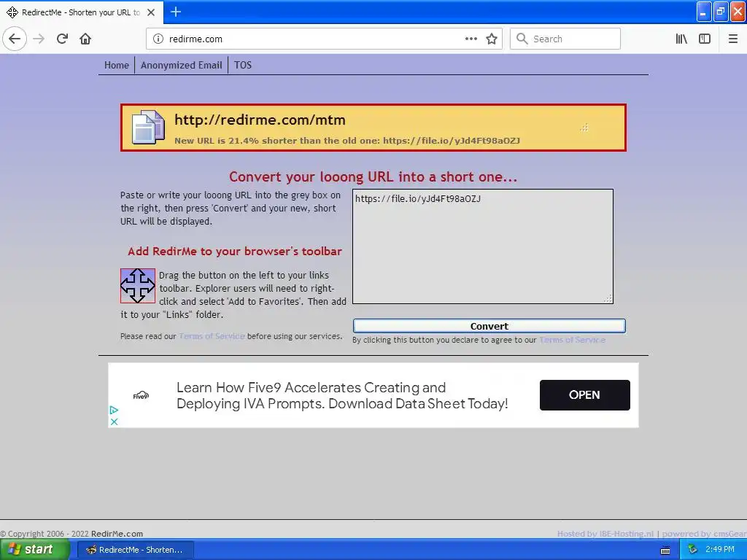Click the RedirMe four-arrow bookmarklet button
747x560 pixels.
click(x=138, y=286)
